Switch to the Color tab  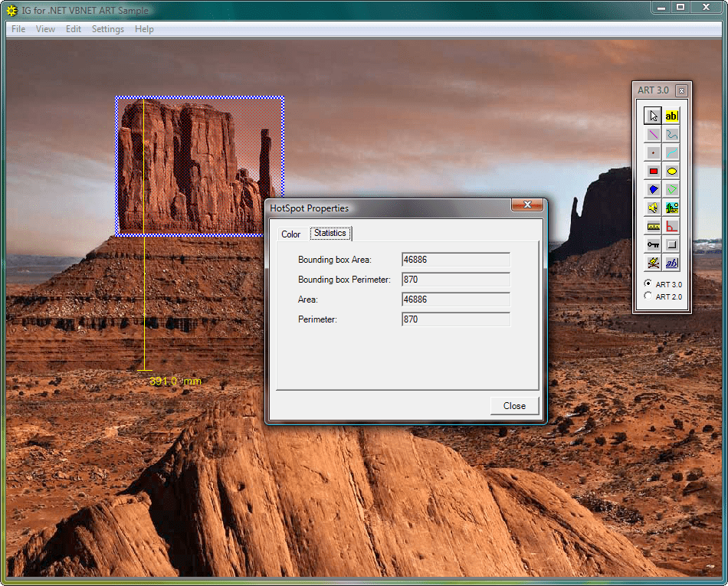[290, 234]
